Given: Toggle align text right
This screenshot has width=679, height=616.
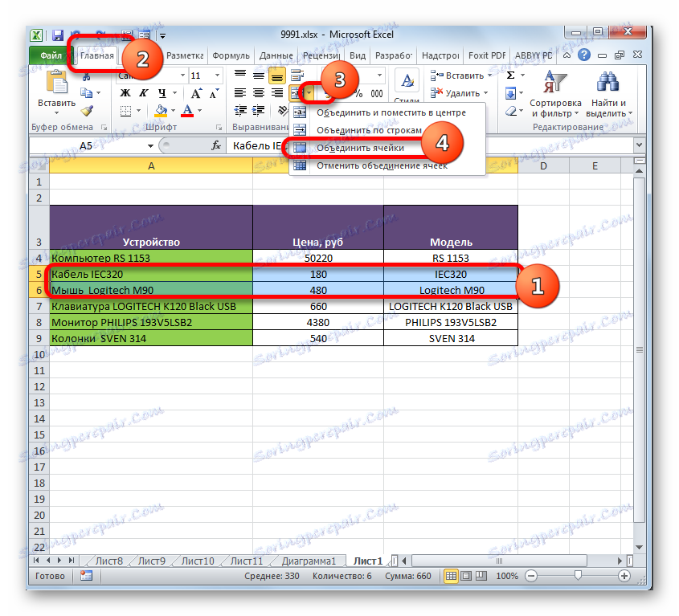Looking at the screenshot, I should coord(276,92).
